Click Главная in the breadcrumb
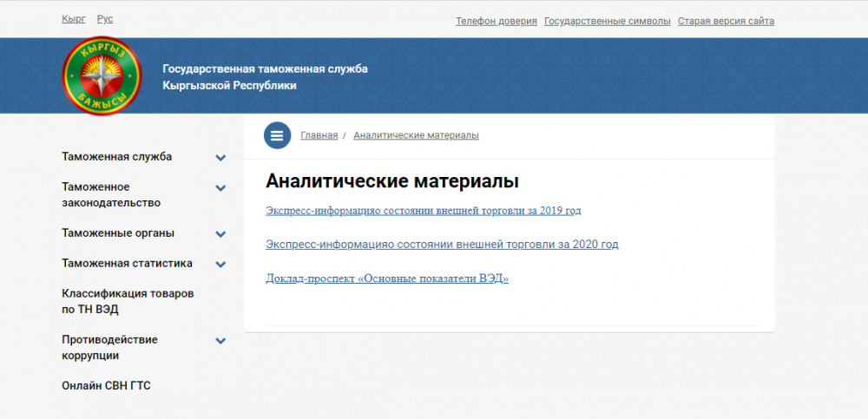The image size is (868, 419). pyautogui.click(x=319, y=135)
